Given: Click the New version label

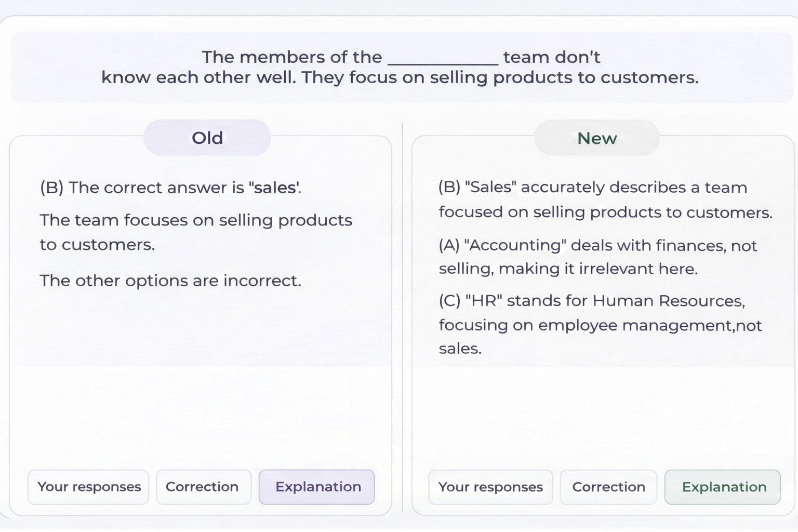Looking at the screenshot, I should click(x=597, y=138).
